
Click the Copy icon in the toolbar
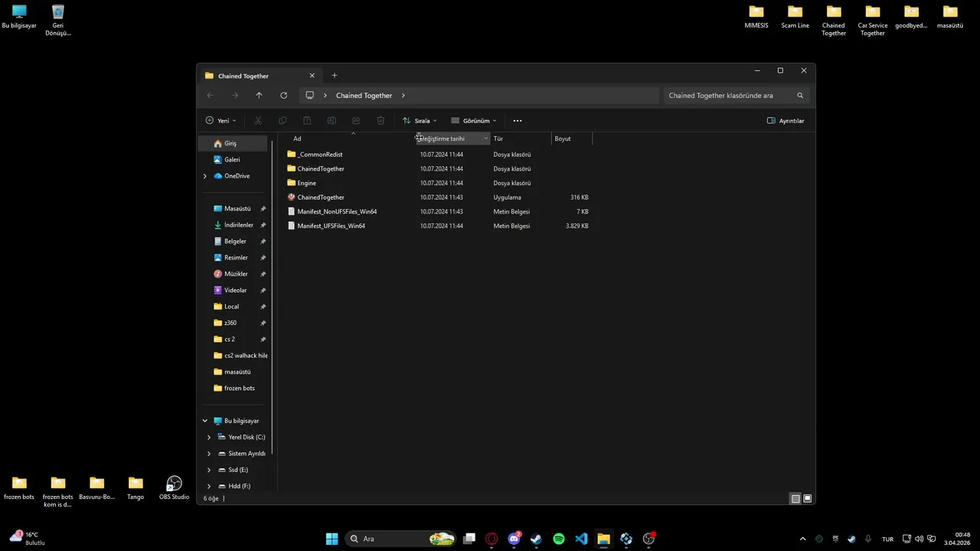tap(283, 121)
